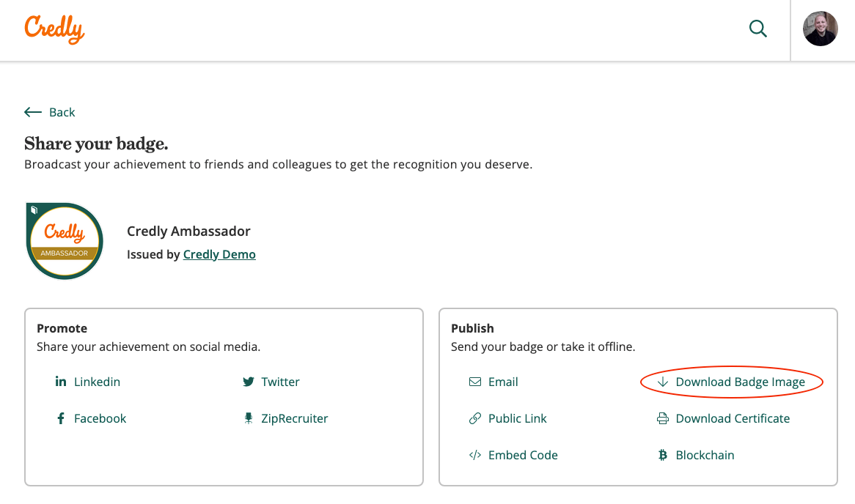Click the Email envelope icon

click(x=474, y=382)
